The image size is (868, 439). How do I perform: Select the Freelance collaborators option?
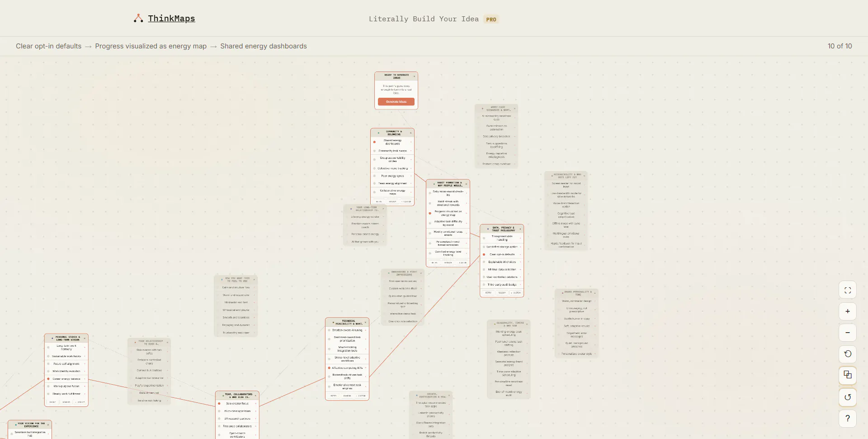[x=237, y=426]
